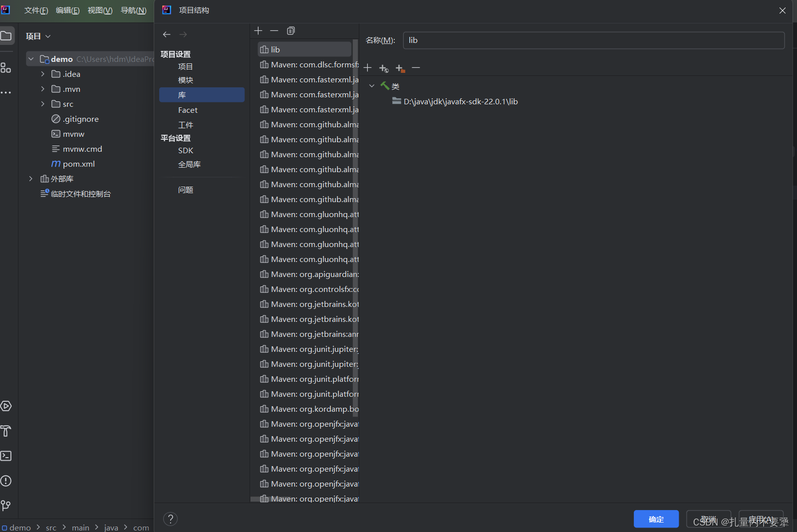797x532 pixels.
Task: Close the Project Structure dialog
Action: (x=783, y=10)
